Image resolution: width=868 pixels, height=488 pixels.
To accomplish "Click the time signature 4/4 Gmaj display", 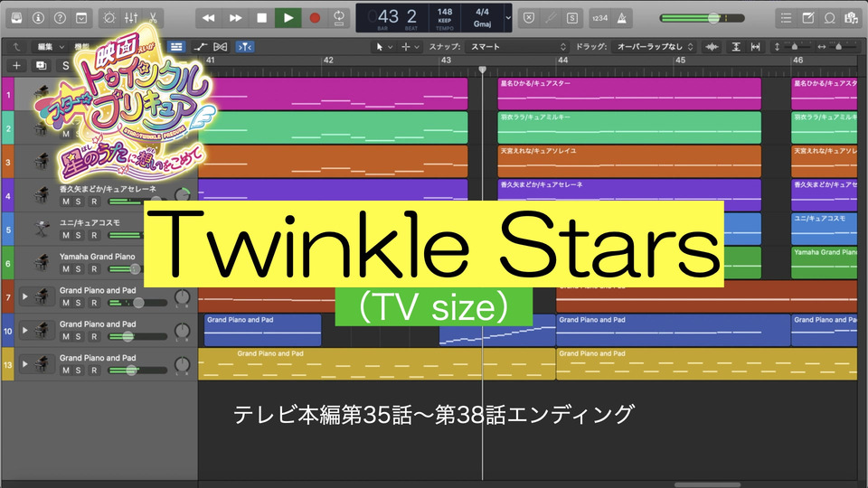I will click(482, 18).
